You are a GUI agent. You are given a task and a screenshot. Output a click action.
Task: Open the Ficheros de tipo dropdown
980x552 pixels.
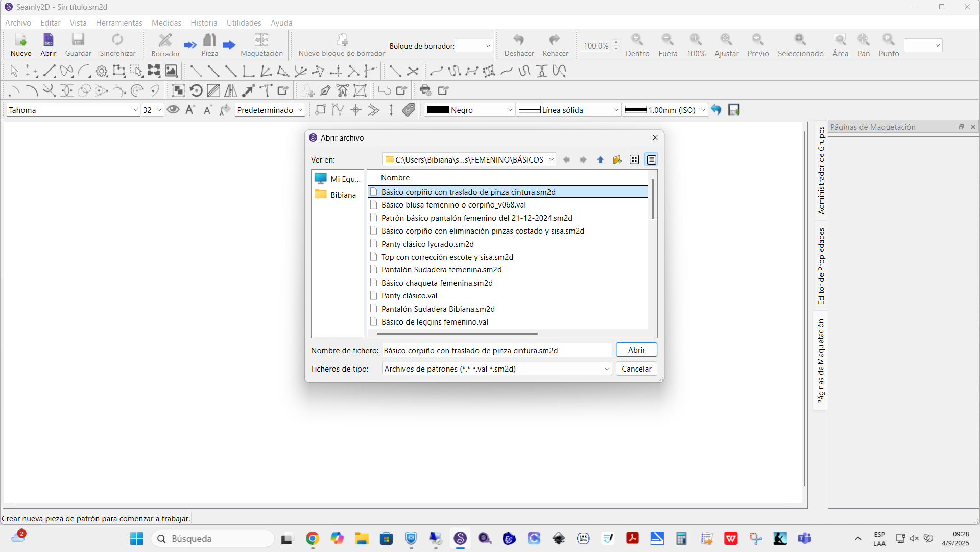[x=607, y=369]
